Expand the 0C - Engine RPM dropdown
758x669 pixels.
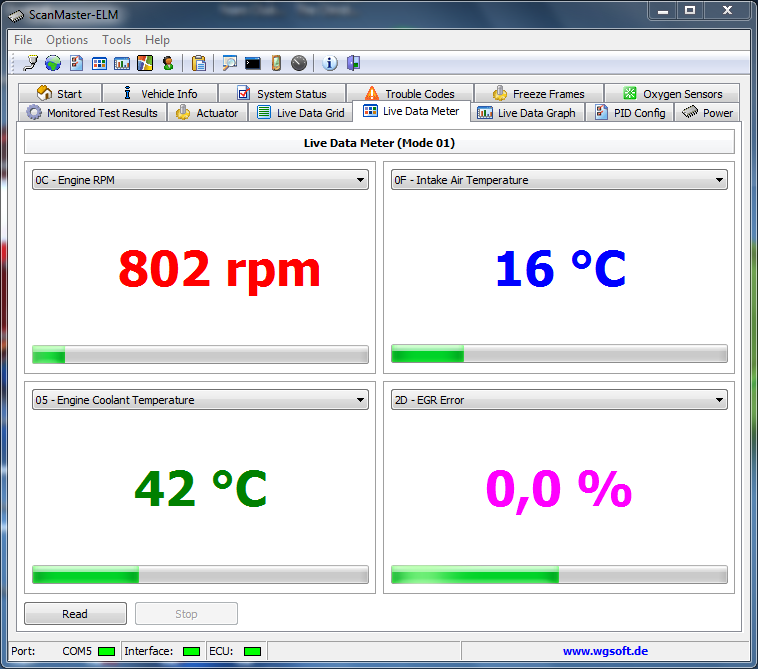pos(200,180)
